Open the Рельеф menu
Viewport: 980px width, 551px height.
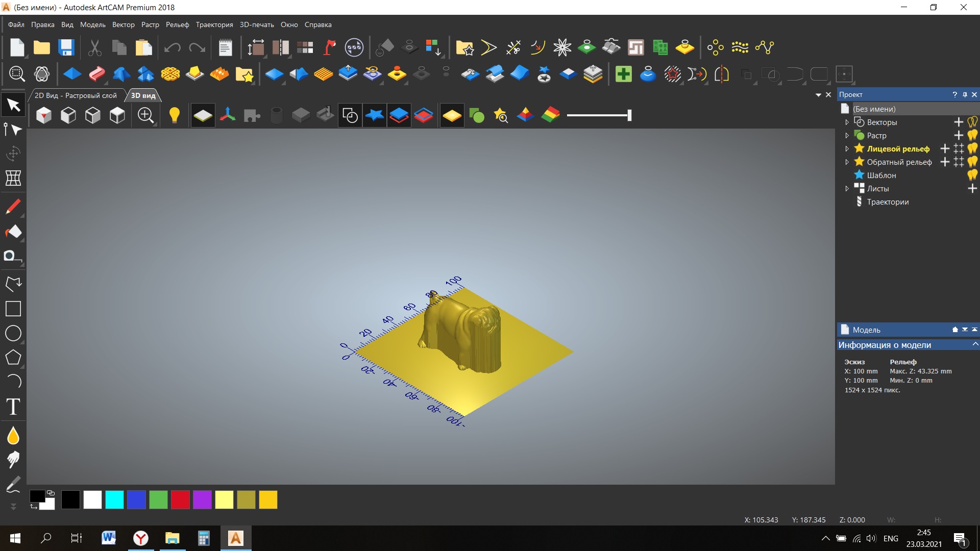(177, 24)
